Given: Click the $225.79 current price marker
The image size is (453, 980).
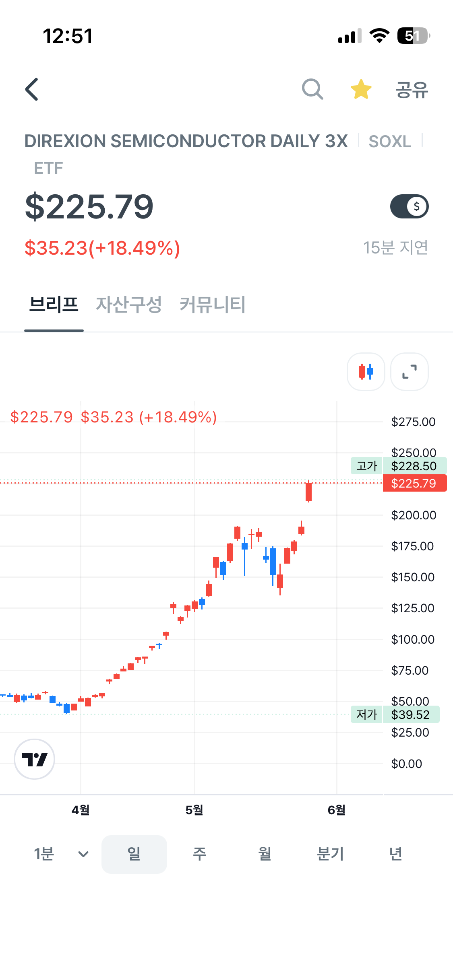Looking at the screenshot, I should (x=414, y=483).
